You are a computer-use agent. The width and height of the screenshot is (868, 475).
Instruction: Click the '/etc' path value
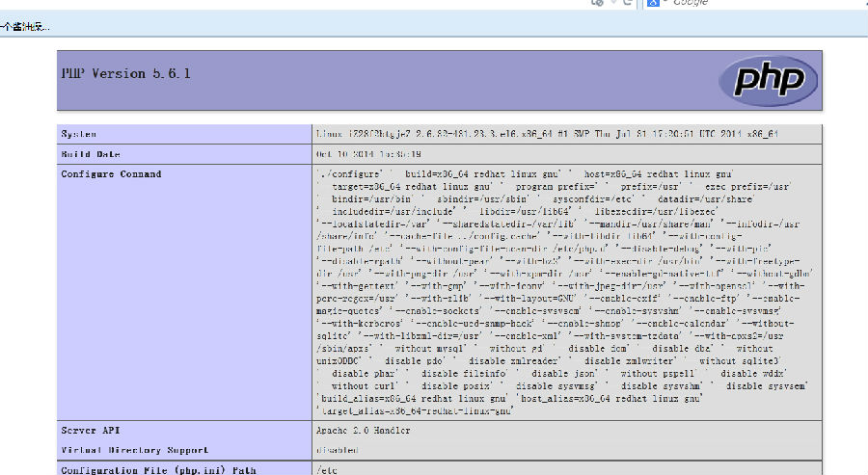click(x=327, y=470)
